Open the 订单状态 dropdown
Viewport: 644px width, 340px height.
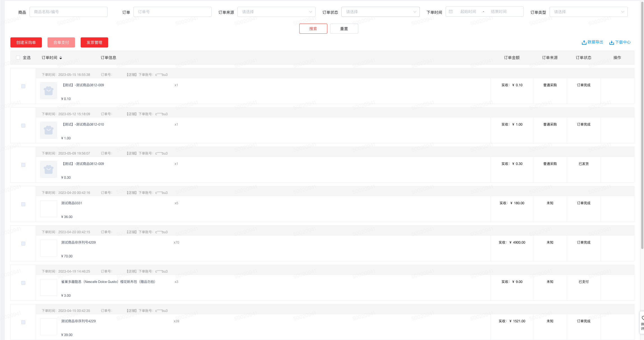380,12
